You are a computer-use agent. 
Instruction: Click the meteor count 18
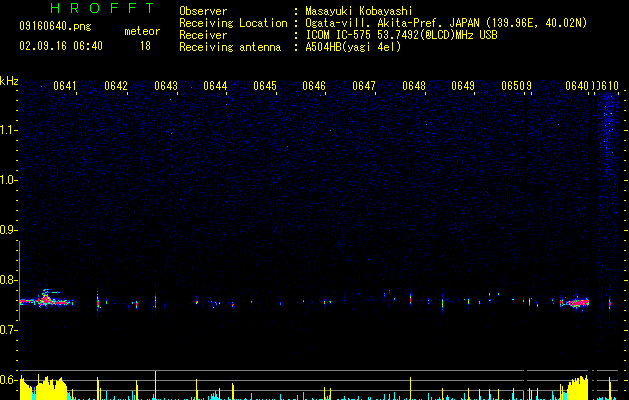coord(145,46)
